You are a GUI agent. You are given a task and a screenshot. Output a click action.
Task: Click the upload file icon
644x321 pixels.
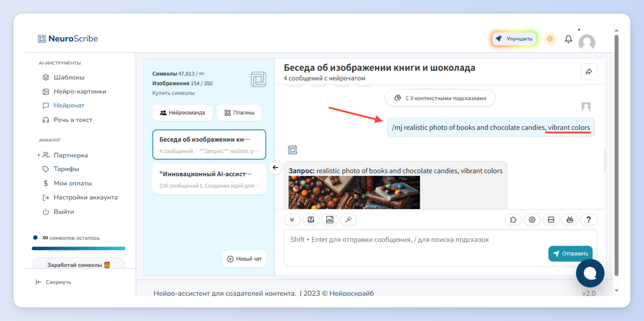311,220
